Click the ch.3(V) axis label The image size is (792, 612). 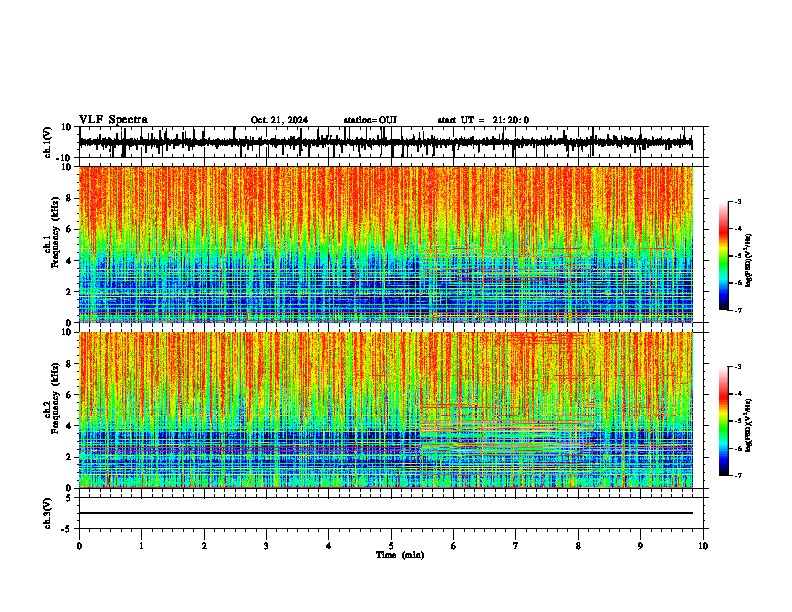(47, 513)
